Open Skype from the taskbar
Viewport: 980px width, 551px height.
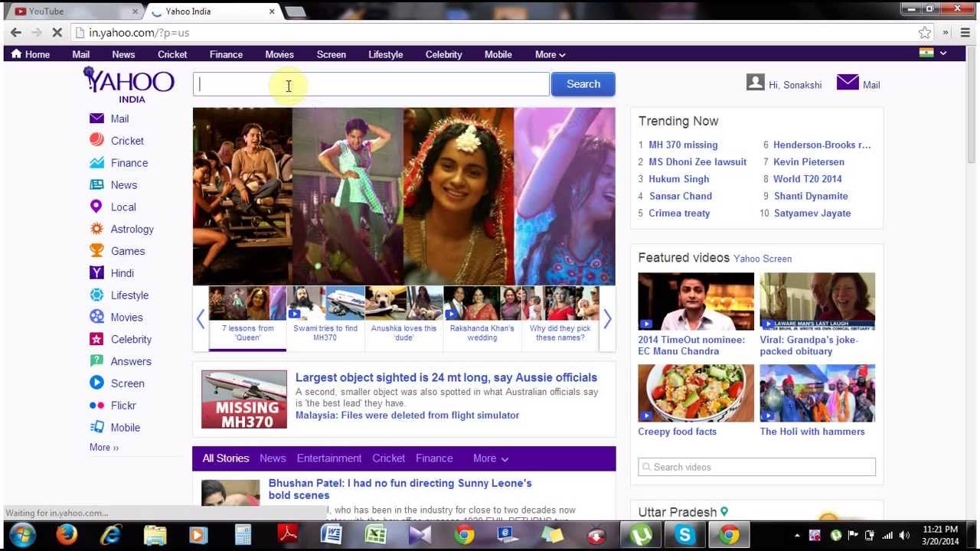(x=685, y=535)
